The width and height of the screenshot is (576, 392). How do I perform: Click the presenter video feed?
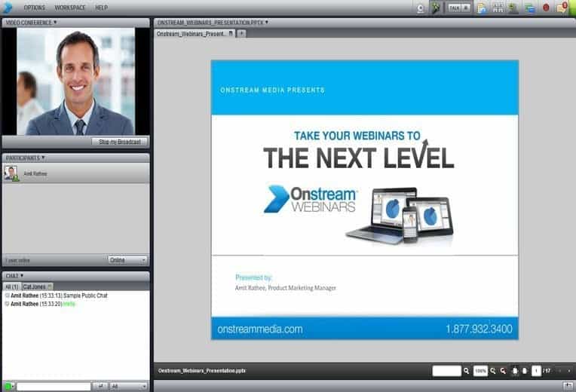click(75, 81)
